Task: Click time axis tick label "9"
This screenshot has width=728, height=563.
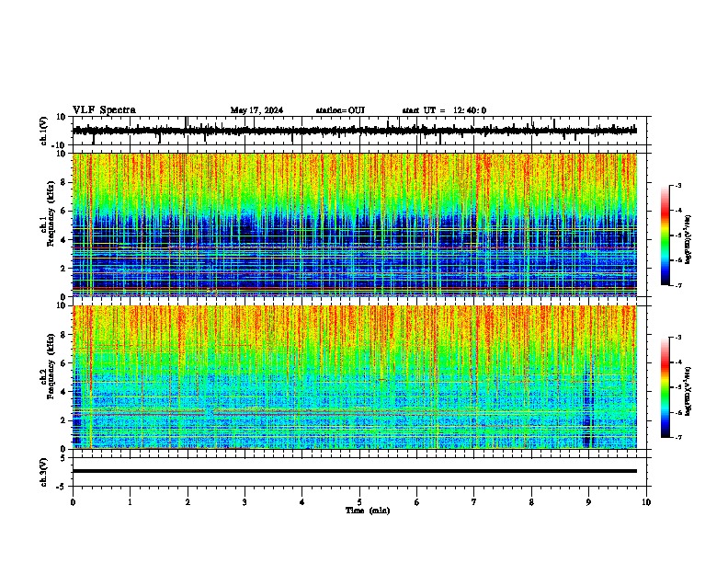Action: (588, 502)
